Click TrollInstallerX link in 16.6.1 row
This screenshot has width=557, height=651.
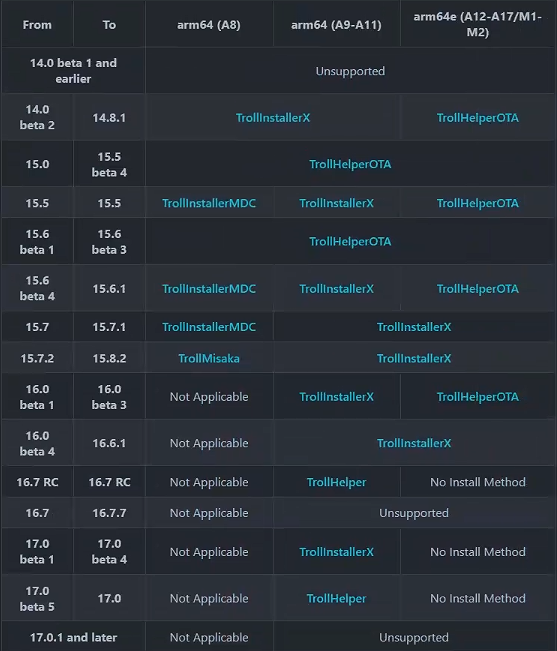pos(414,443)
